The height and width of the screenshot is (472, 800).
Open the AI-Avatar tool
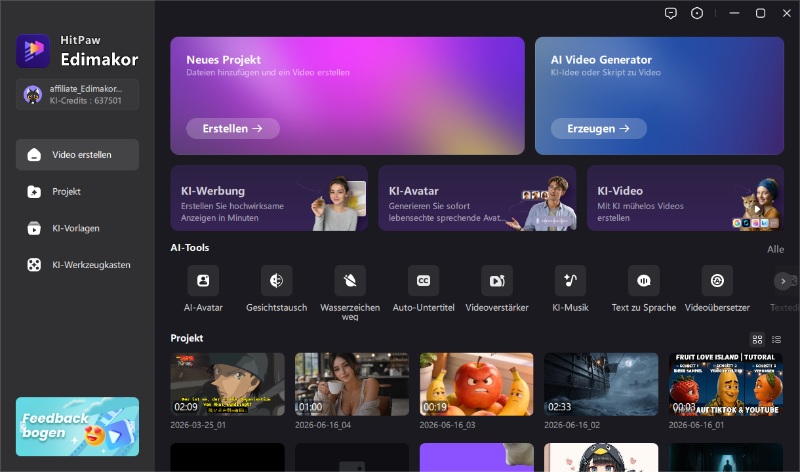(x=203, y=281)
